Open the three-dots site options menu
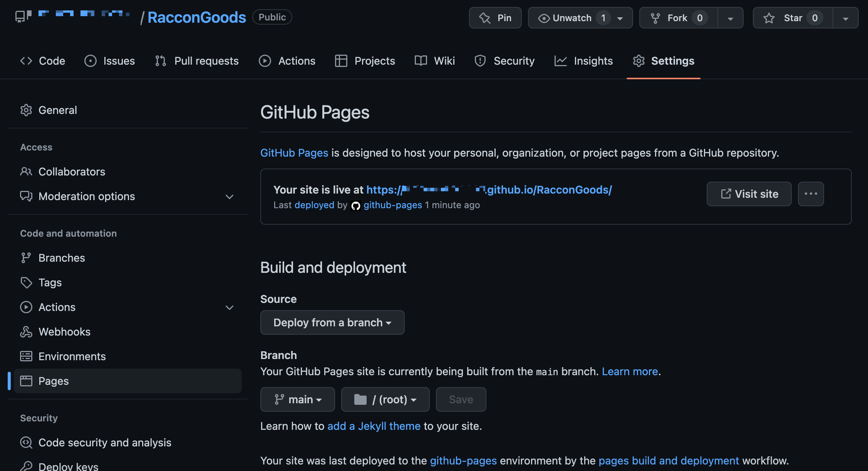Screen dimensions: 868x471 [811, 194]
